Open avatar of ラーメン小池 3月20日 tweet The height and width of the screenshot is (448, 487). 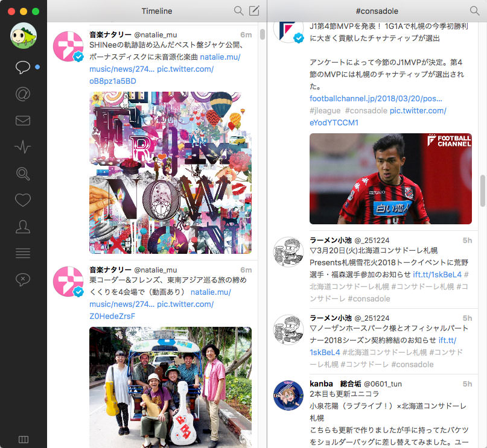click(x=288, y=252)
